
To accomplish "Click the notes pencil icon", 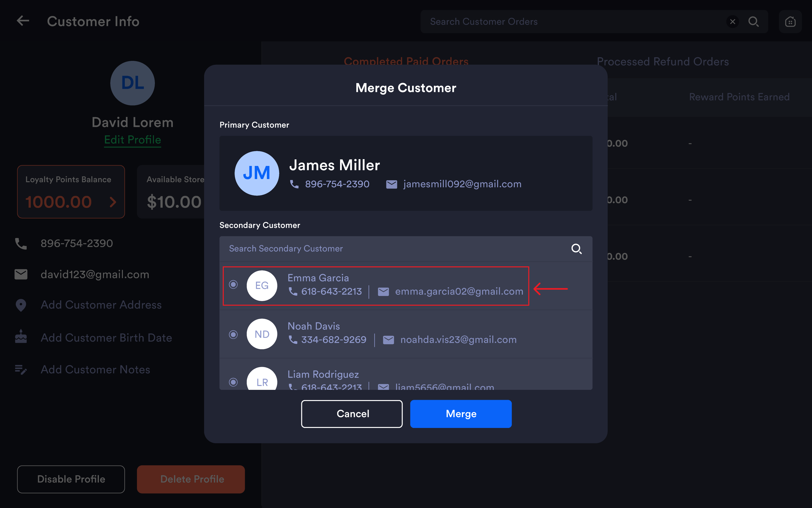I will point(21,369).
